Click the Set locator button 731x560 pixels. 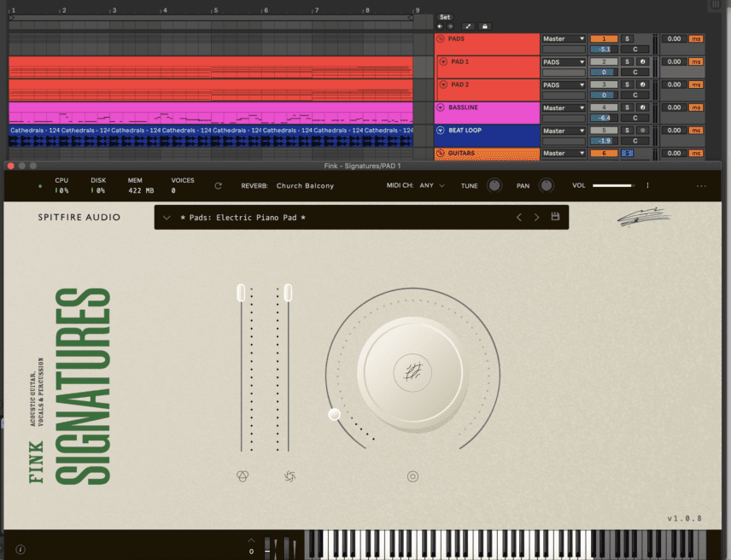click(x=445, y=17)
